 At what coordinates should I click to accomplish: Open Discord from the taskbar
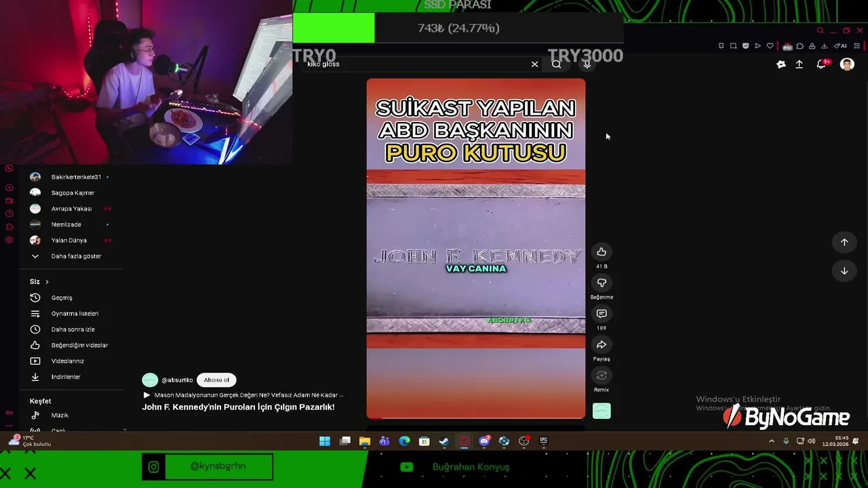[484, 441]
